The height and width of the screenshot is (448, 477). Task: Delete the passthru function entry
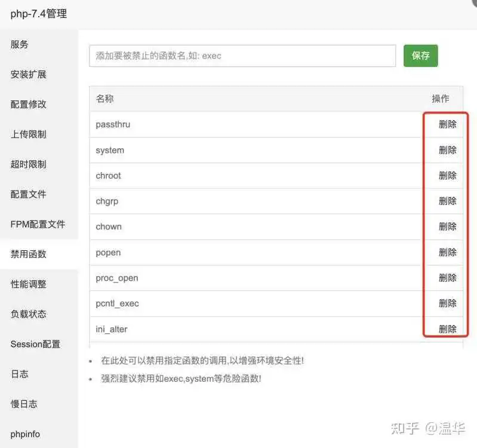pyautogui.click(x=448, y=124)
